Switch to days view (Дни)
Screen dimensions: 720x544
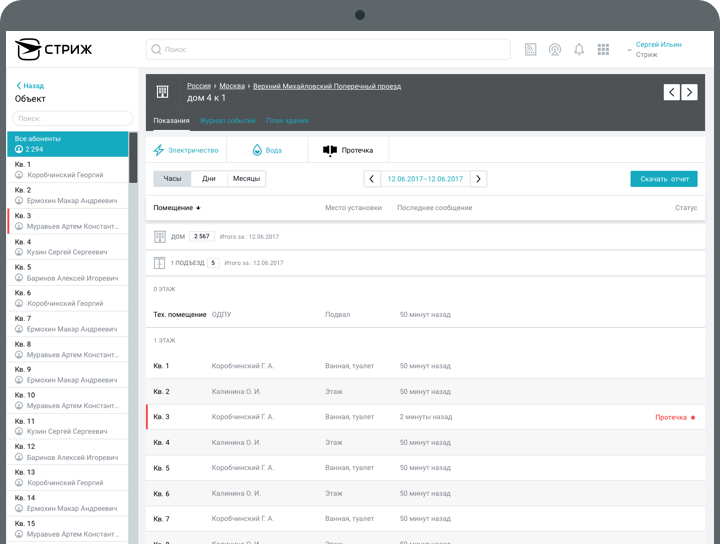pyautogui.click(x=208, y=179)
